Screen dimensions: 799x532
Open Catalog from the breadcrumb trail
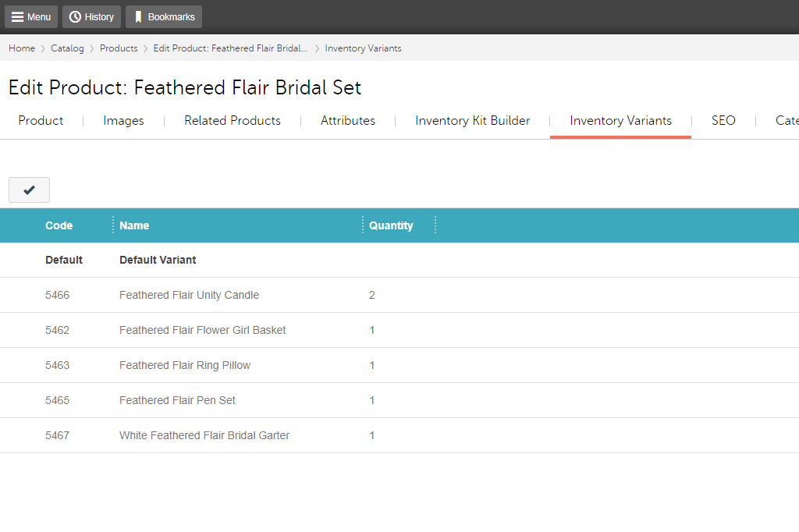67,48
